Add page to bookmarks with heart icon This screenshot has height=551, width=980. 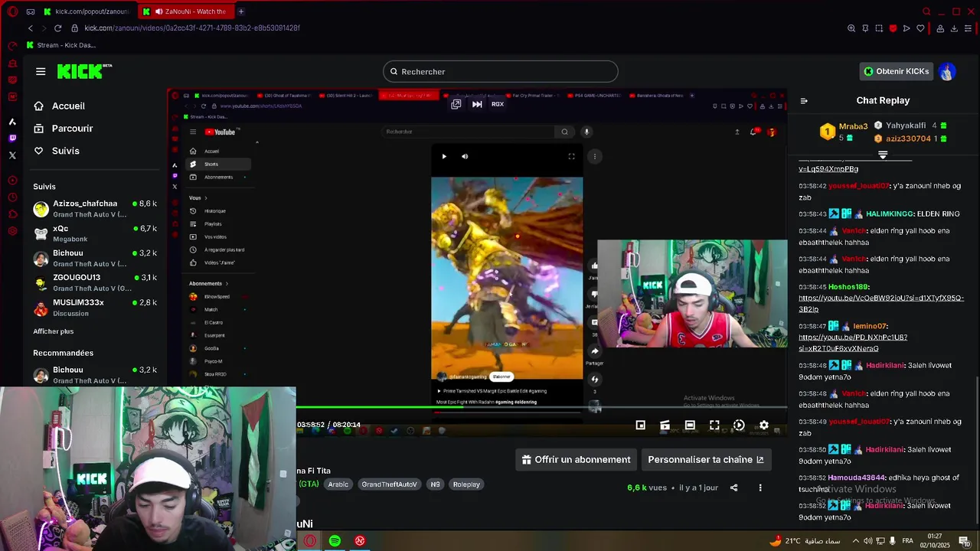(x=920, y=28)
